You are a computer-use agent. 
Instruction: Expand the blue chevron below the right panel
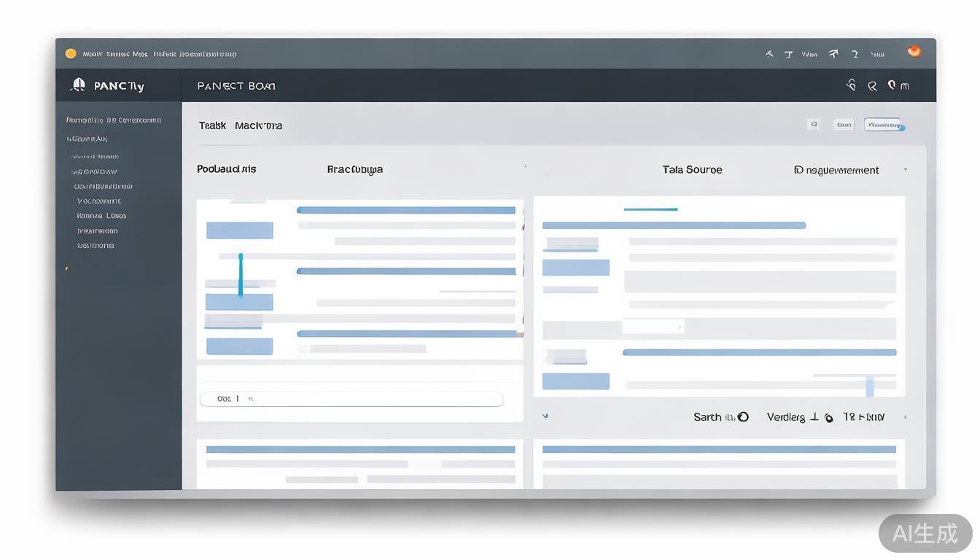tap(545, 416)
